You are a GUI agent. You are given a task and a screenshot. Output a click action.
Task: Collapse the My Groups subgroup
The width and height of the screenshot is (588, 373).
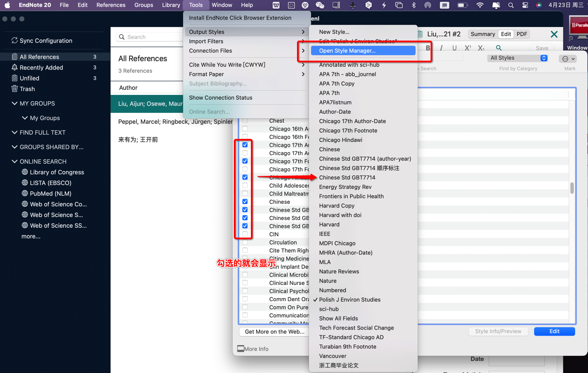point(25,118)
